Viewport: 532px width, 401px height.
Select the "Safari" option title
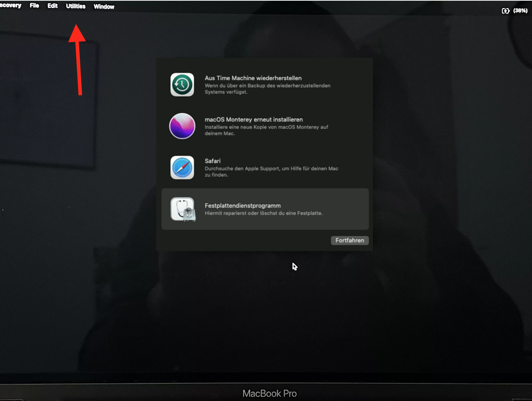pyautogui.click(x=213, y=161)
